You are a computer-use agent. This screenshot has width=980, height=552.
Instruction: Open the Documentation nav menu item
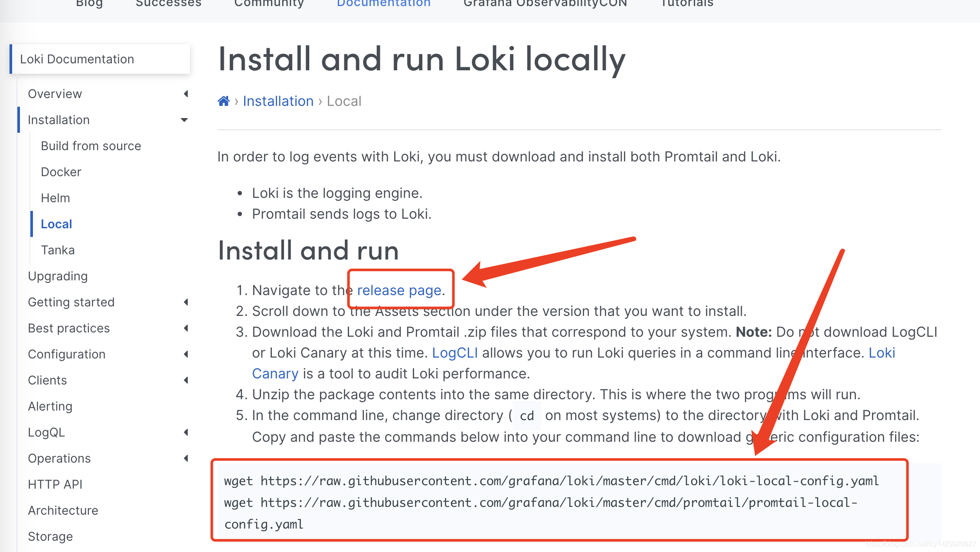click(383, 3)
